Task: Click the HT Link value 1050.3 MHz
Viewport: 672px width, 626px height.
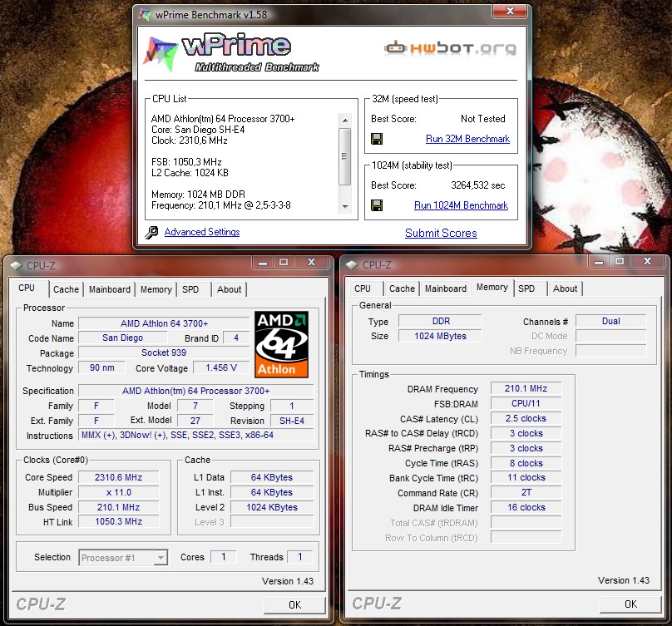Action: pyautogui.click(x=118, y=521)
